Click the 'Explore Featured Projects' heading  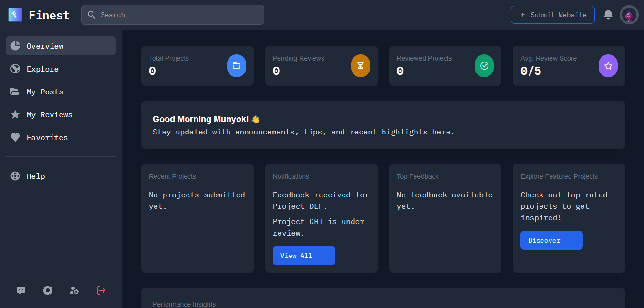point(559,176)
